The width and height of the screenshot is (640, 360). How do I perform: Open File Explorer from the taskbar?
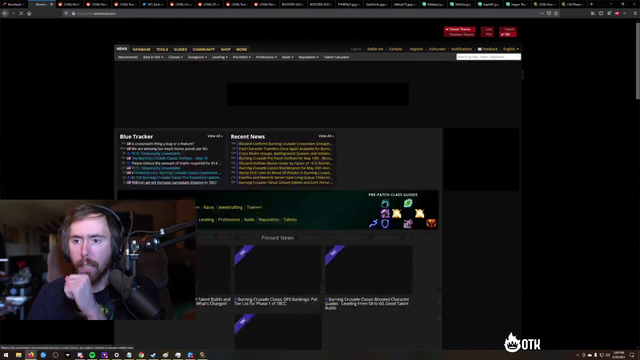pyautogui.click(x=18, y=355)
